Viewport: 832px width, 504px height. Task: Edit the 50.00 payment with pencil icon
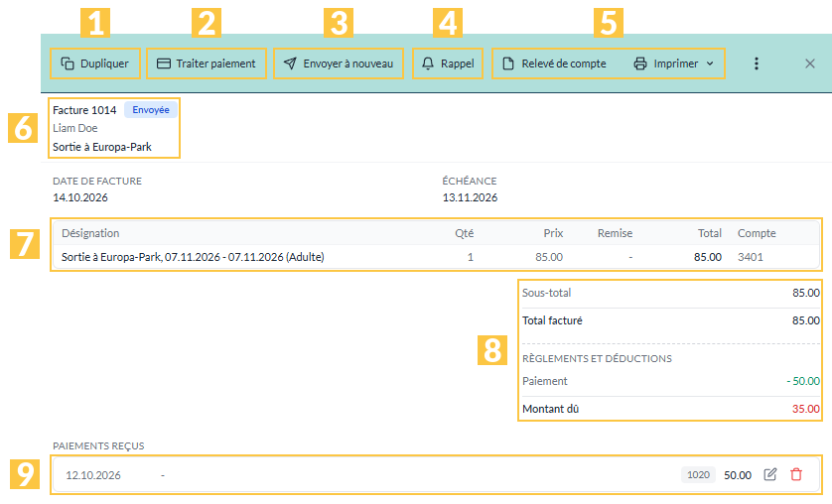coord(769,474)
